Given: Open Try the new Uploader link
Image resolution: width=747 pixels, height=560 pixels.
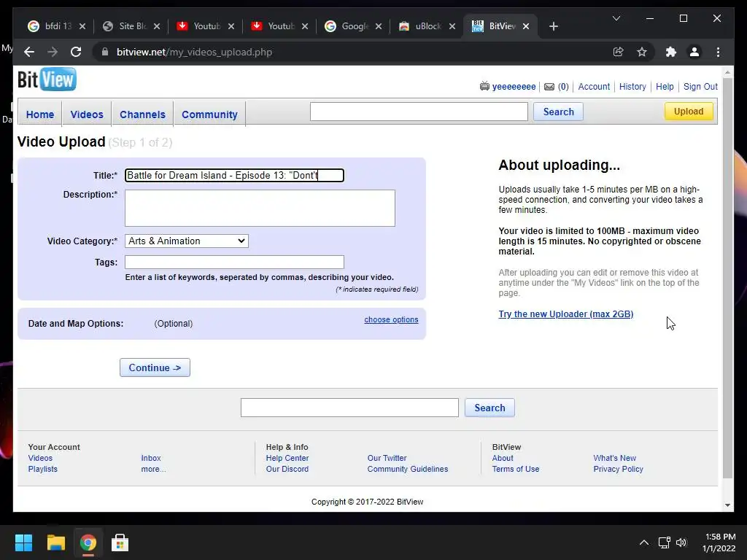Looking at the screenshot, I should 566,314.
